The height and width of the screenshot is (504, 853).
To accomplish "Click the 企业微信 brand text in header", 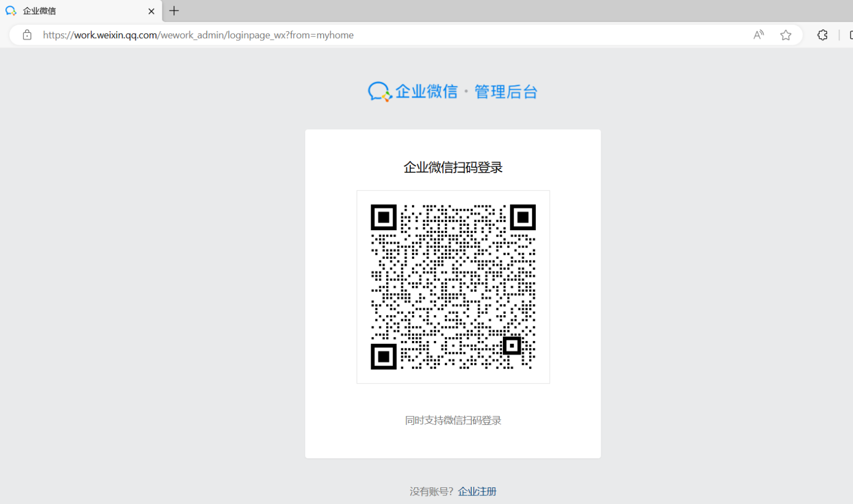I will (426, 91).
